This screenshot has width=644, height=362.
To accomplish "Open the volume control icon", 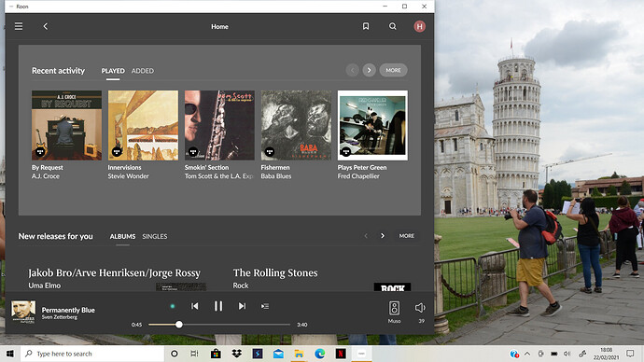I will point(420,308).
